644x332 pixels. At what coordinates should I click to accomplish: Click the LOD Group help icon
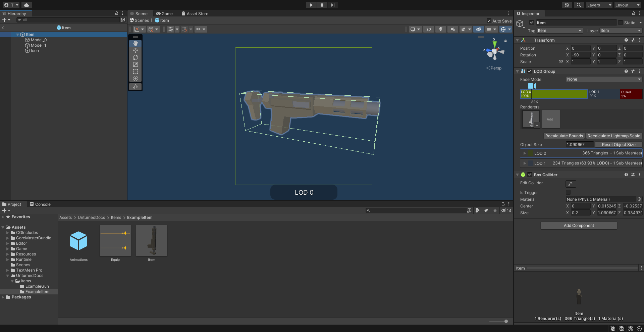pyautogui.click(x=626, y=71)
